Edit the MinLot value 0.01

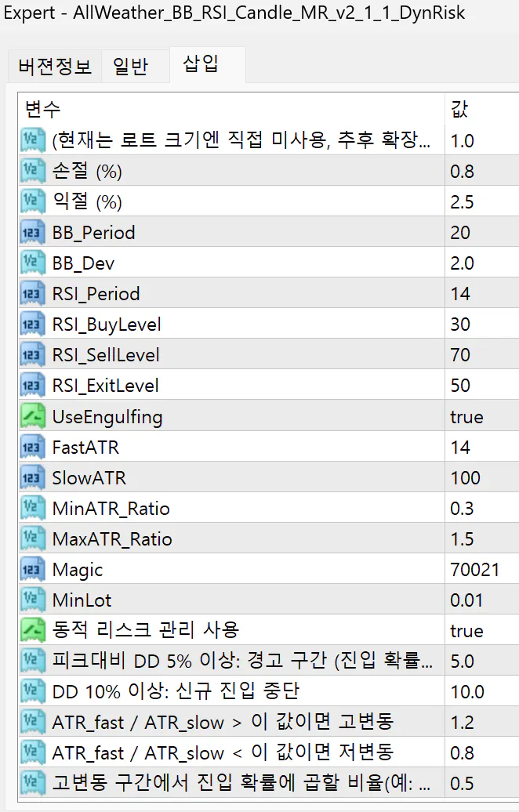click(x=466, y=600)
